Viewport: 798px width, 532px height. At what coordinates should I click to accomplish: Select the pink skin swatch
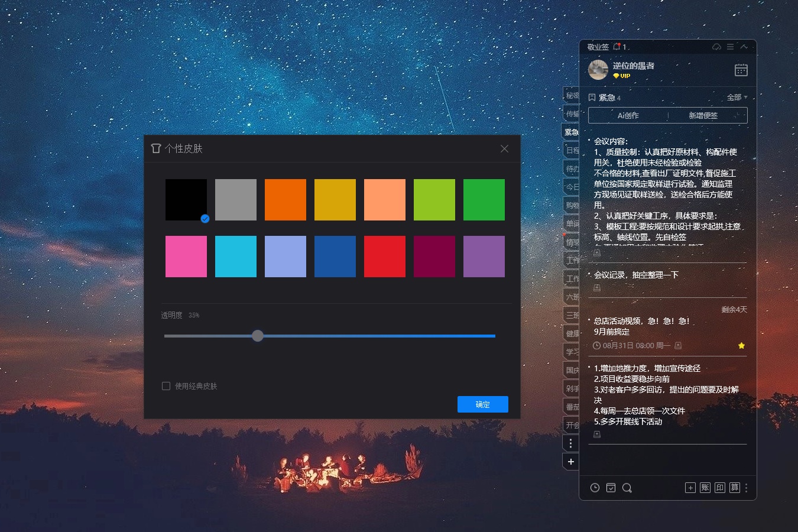coord(186,257)
